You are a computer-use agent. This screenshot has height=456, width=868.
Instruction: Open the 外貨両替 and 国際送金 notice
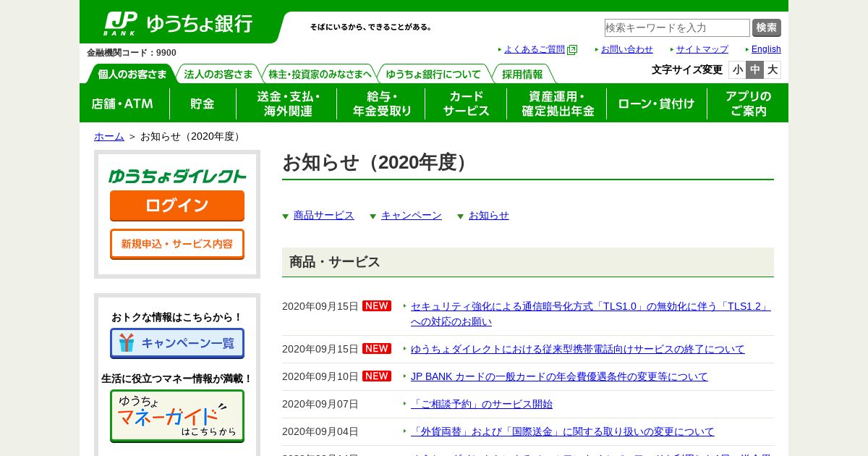point(563,431)
